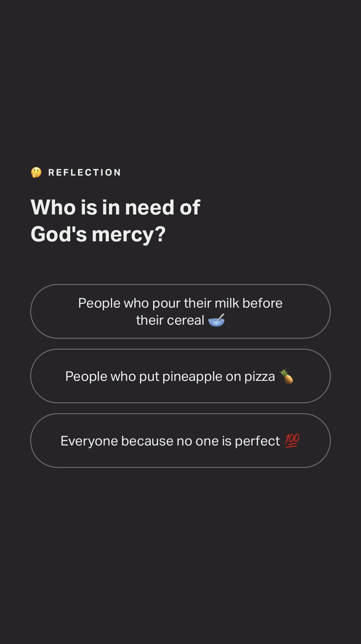
Task: Choose the 'Everyone because no one is perfect' option
Action: click(x=180, y=440)
